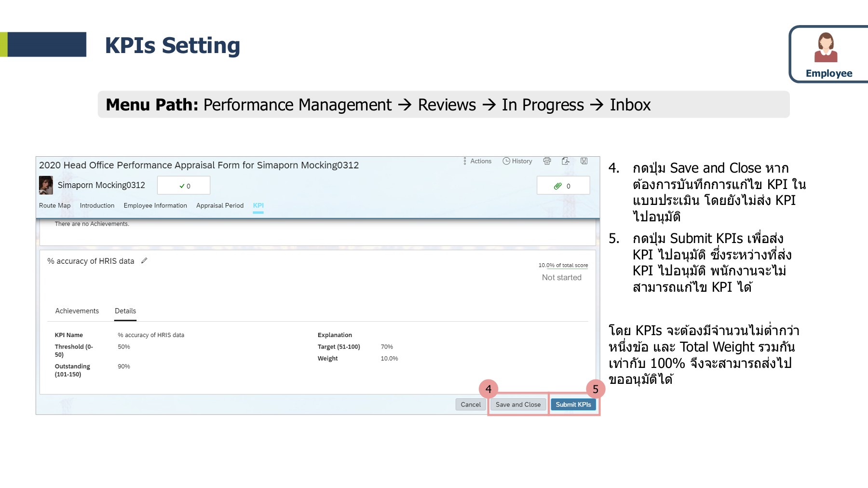868x488 pixels.
Task: Print the appraisal form
Action: (547, 161)
